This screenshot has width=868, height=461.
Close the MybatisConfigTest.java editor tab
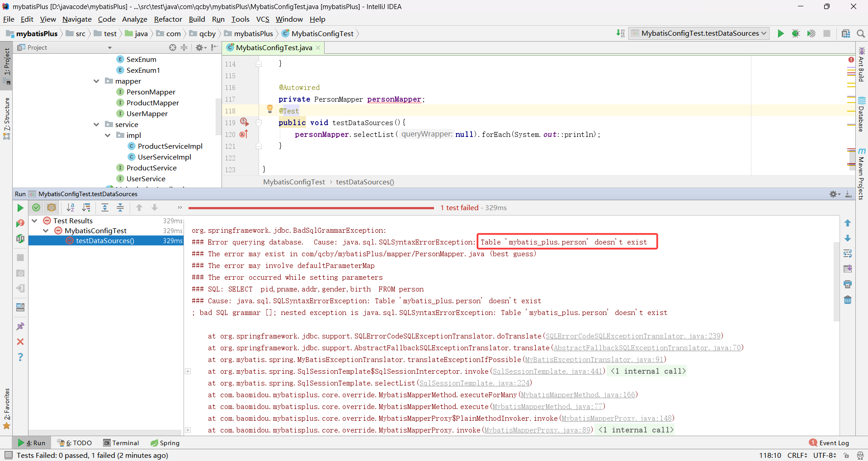(318, 47)
